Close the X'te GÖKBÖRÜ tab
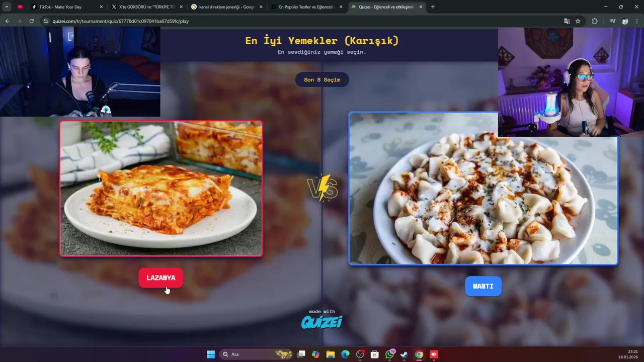 181,7
